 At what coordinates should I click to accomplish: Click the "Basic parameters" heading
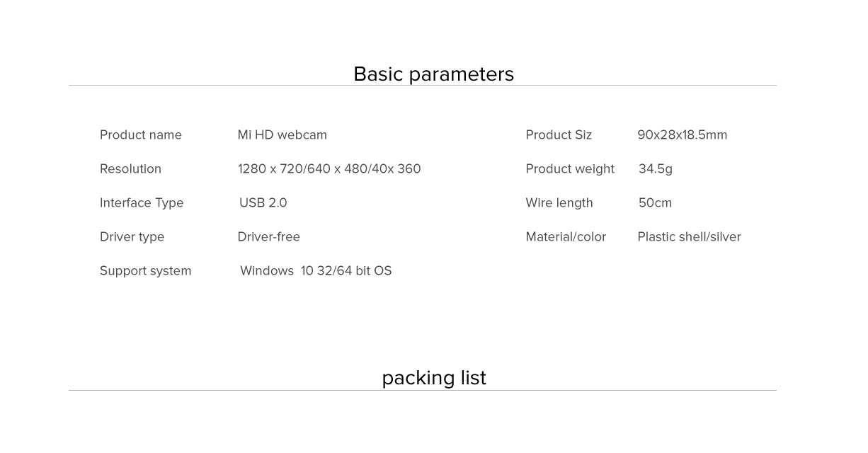click(433, 74)
